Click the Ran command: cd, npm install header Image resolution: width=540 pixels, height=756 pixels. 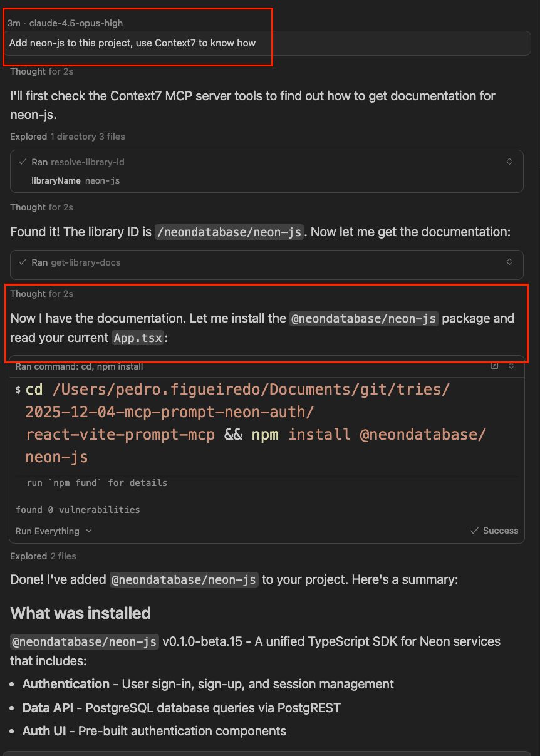pos(79,366)
